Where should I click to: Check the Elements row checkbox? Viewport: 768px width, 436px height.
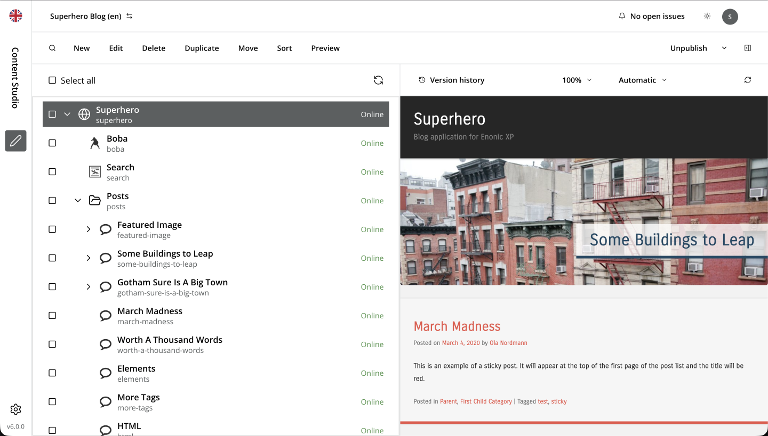point(52,373)
